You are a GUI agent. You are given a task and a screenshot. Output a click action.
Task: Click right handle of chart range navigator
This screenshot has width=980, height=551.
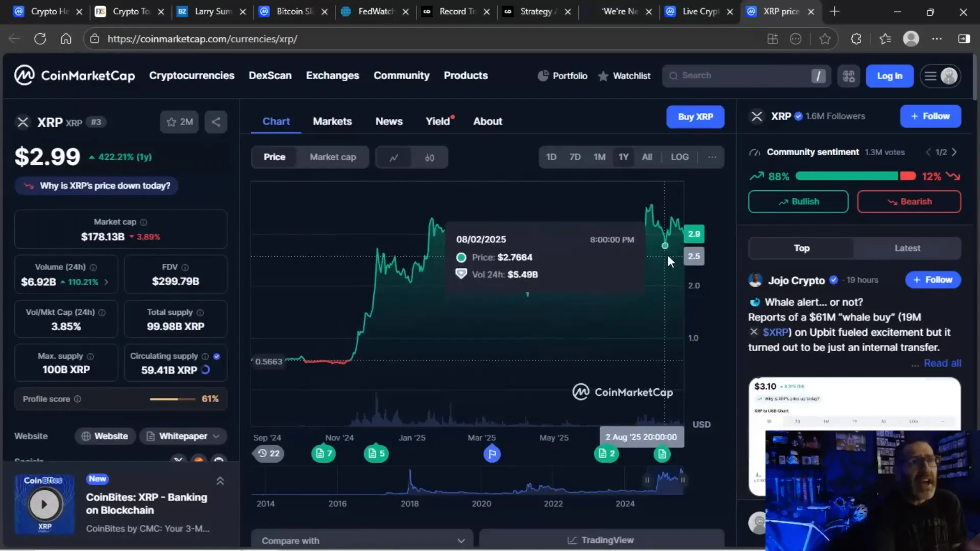coord(682,480)
